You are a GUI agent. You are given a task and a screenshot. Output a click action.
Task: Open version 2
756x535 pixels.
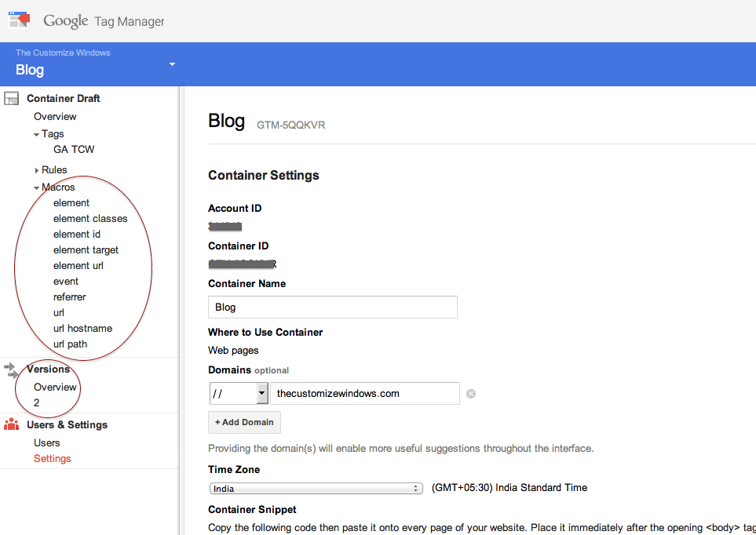(x=37, y=402)
